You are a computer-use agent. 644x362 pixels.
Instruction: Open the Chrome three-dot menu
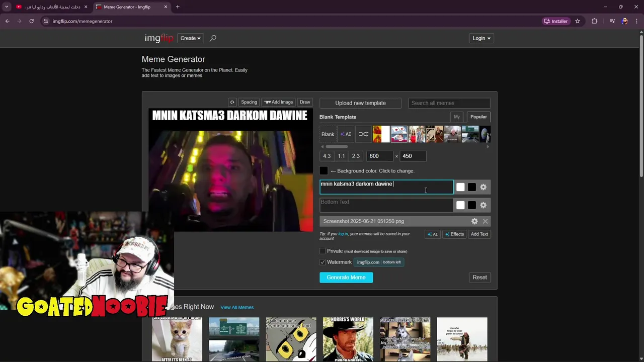pyautogui.click(x=637, y=21)
